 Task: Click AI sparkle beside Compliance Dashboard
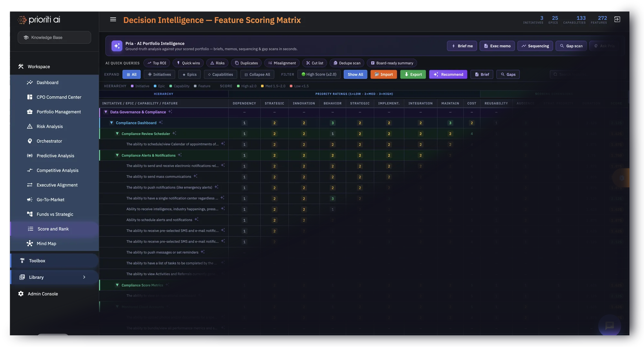pyautogui.click(x=161, y=122)
